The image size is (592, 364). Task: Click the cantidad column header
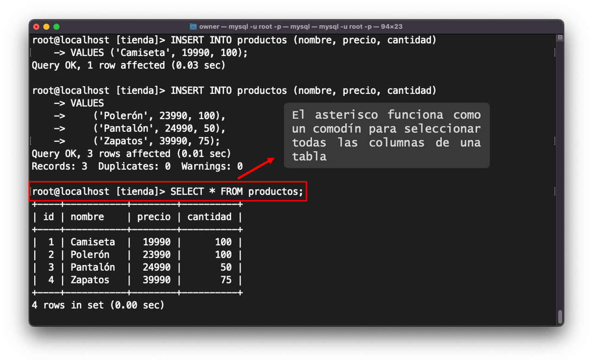pos(209,217)
